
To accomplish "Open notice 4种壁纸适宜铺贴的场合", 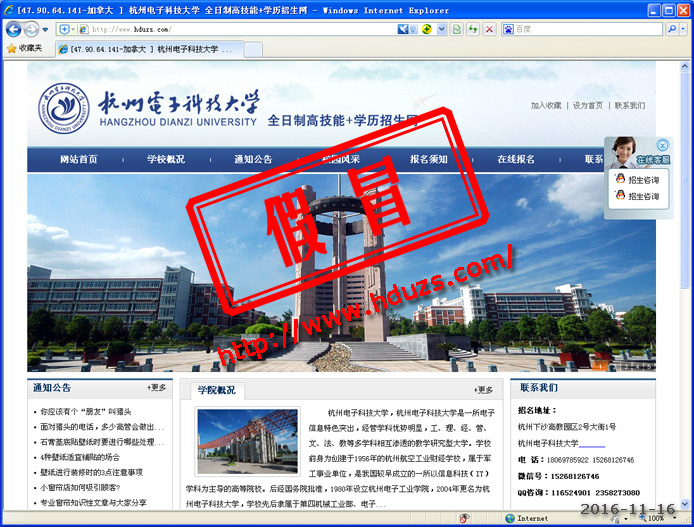I will 80,457.
